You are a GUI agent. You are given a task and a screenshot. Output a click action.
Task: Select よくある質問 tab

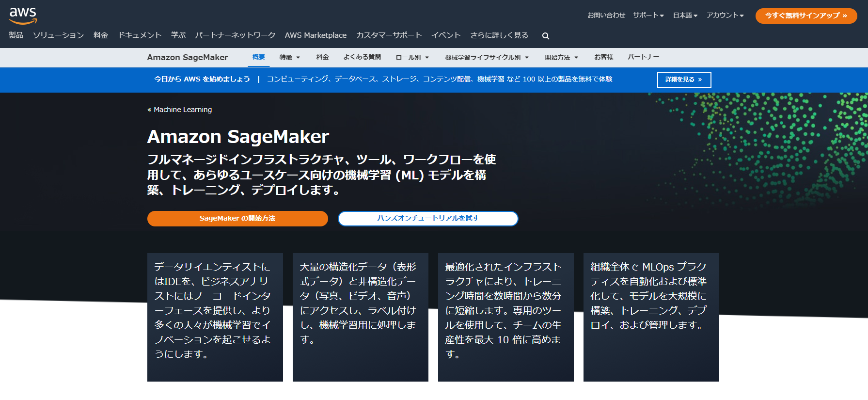(362, 57)
